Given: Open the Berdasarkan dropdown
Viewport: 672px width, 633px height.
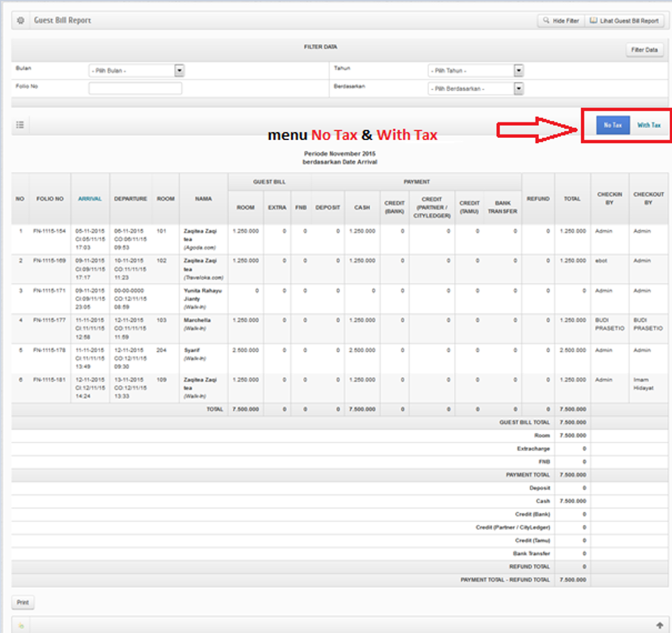Looking at the screenshot, I should coord(476,89).
